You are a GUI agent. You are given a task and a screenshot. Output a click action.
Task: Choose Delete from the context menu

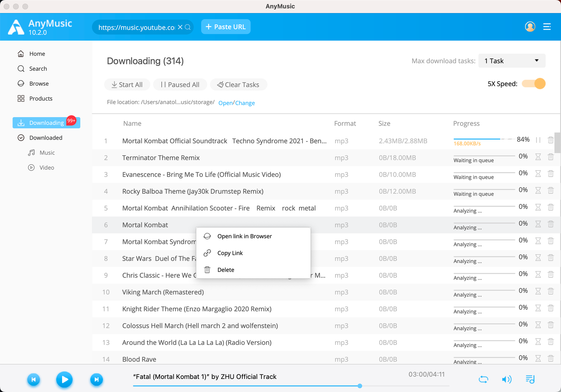[x=253, y=270]
